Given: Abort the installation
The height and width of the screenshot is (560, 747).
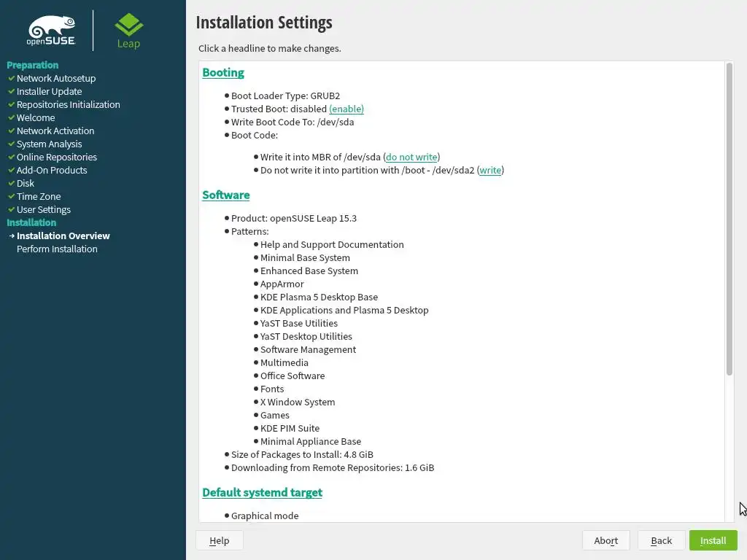Looking at the screenshot, I should point(606,540).
